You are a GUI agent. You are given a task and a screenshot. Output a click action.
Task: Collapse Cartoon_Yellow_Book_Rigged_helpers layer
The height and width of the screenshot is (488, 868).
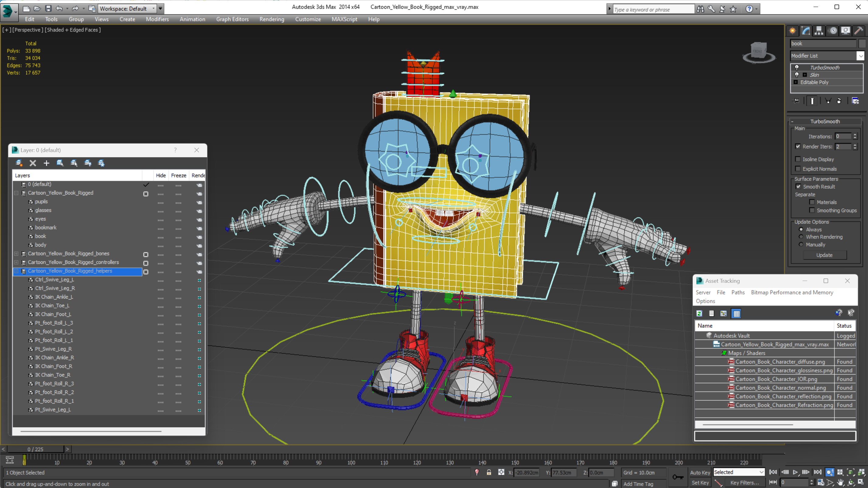click(x=16, y=271)
